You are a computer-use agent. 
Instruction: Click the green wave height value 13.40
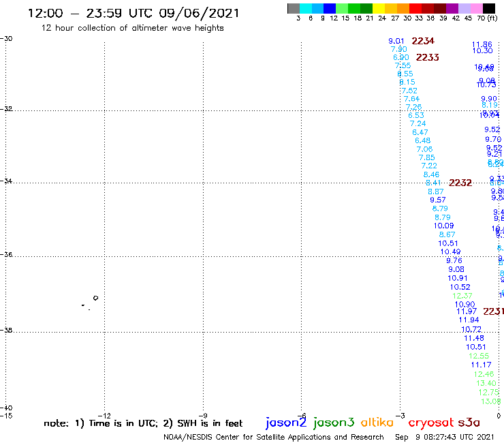click(x=486, y=383)
